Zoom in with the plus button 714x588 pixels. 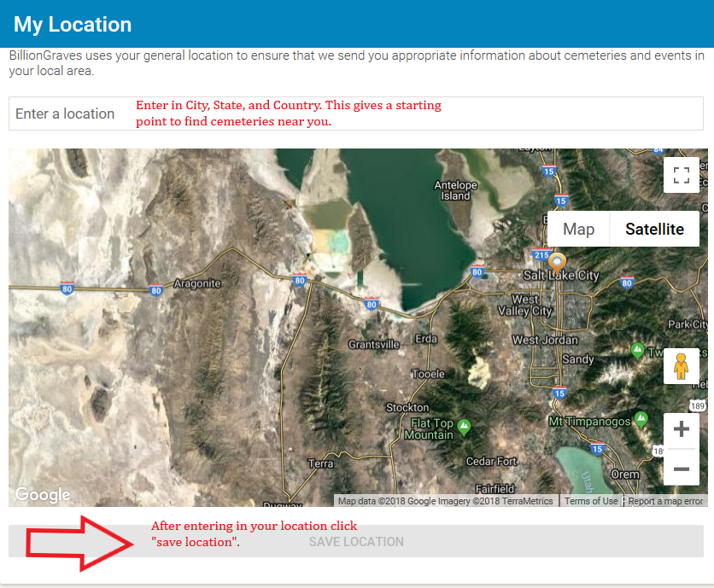682,429
